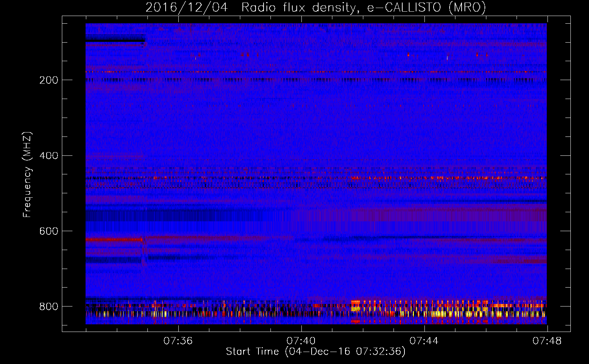This screenshot has width=589, height=364.
Task: Click the red band near 620 MHz at left
Action: tap(114, 240)
